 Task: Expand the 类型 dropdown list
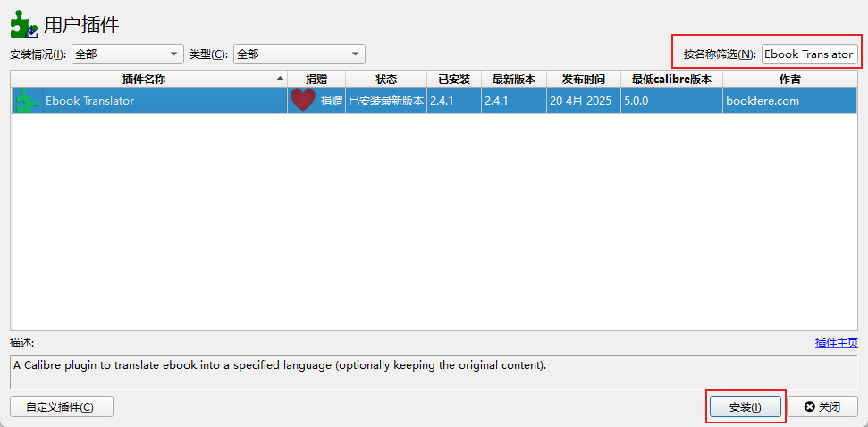pyautogui.click(x=299, y=54)
